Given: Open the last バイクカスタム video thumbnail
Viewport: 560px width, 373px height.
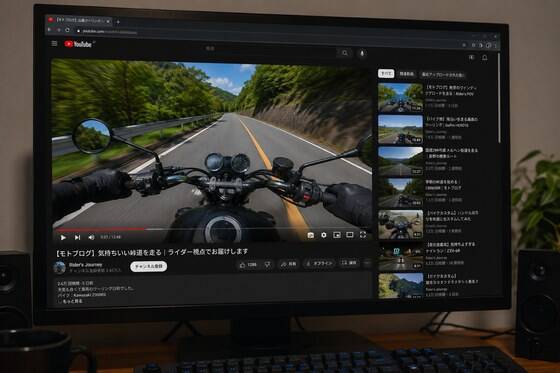Looking at the screenshot, I should 400,286.
